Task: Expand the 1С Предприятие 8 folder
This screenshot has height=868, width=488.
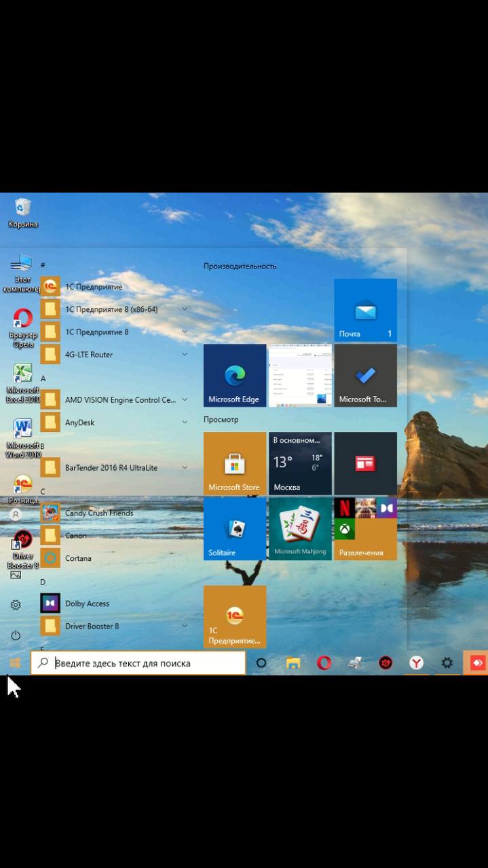Action: tap(114, 332)
